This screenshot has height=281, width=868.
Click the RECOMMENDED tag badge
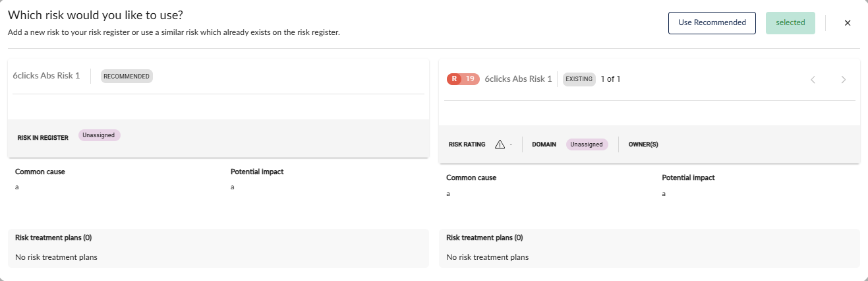127,76
